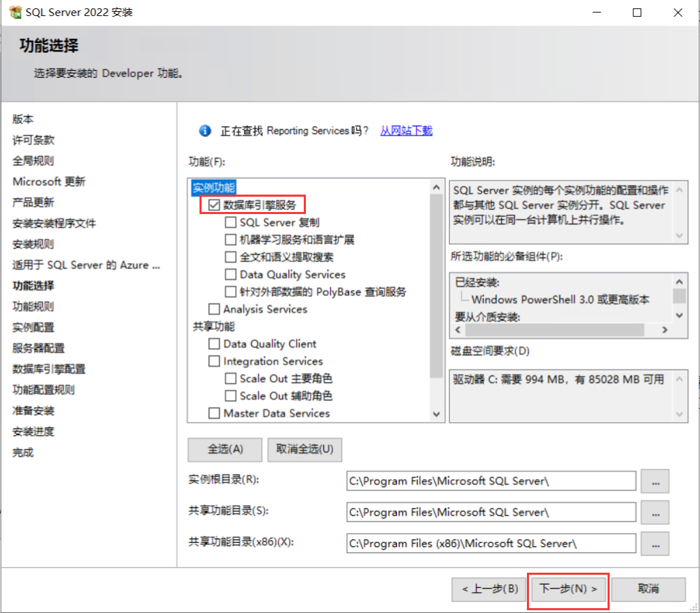Select 安装安装程序文件 step in sidebar

pyautogui.click(x=54, y=223)
